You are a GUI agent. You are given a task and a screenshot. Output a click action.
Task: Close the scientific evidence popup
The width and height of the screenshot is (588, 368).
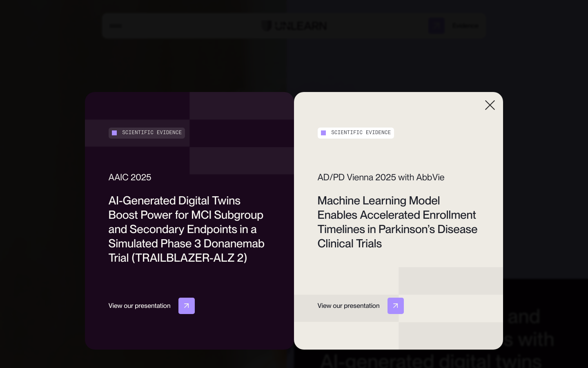pos(490,105)
